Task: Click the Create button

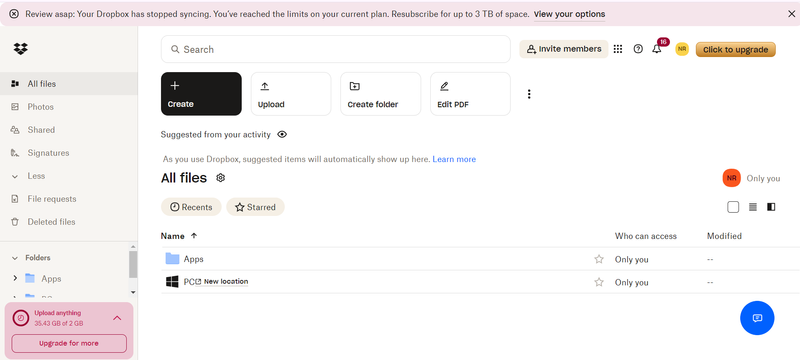Action: coord(202,94)
